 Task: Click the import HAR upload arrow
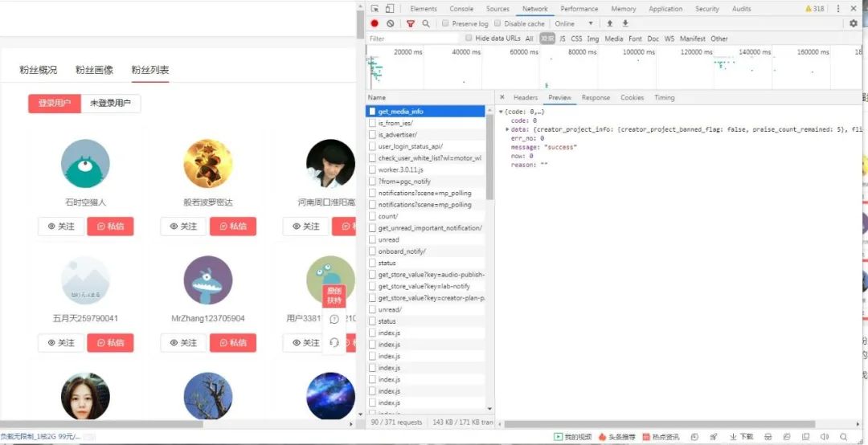click(609, 23)
